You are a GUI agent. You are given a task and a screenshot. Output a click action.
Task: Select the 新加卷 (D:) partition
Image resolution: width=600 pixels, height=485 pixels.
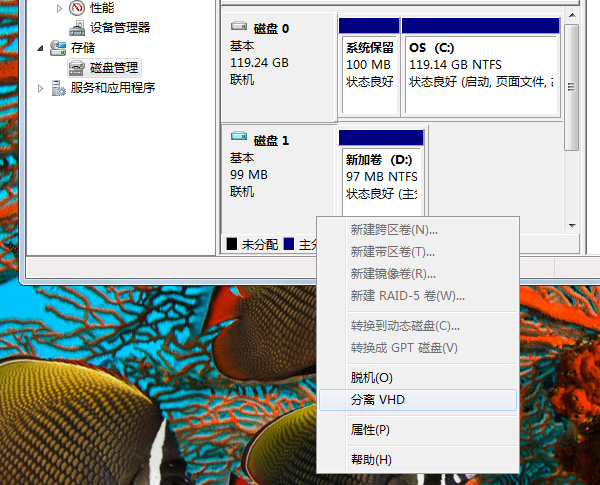(381, 174)
